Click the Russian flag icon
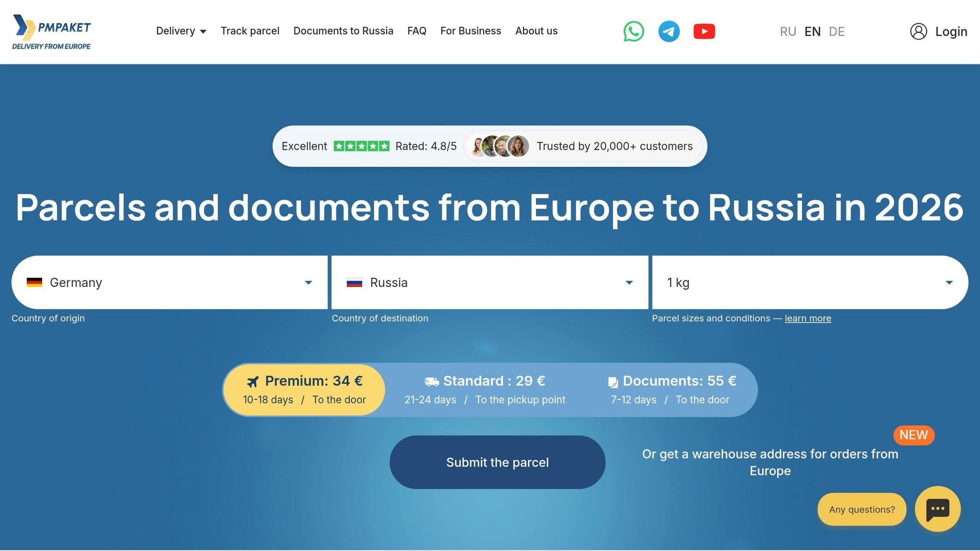The height and width of the screenshot is (551, 980). pyautogui.click(x=355, y=283)
